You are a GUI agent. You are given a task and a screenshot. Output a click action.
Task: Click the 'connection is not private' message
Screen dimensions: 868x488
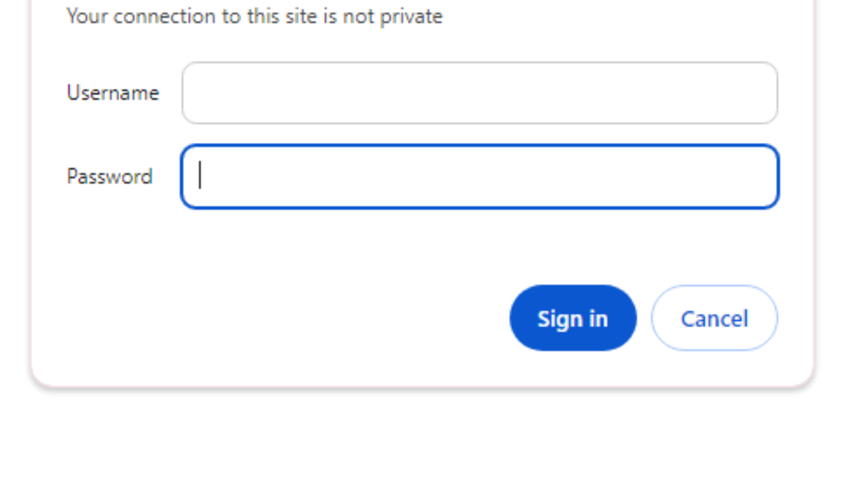(255, 17)
